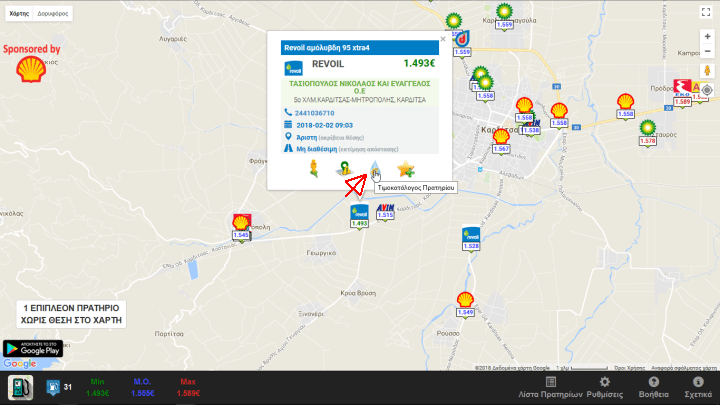This screenshot has width=720, height=405.
Task: Switch to Χάρτης map view
Action: (19, 14)
